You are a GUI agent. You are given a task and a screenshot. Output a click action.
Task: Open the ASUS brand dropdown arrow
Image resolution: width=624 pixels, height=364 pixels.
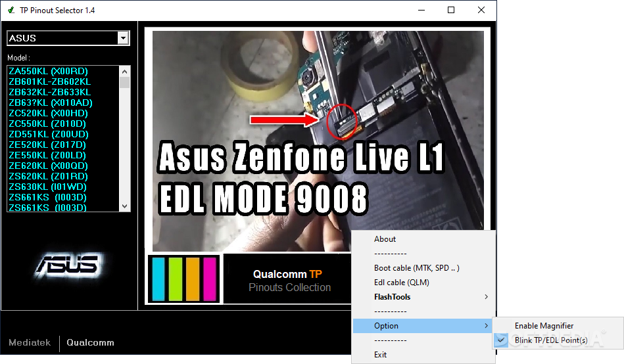point(124,38)
